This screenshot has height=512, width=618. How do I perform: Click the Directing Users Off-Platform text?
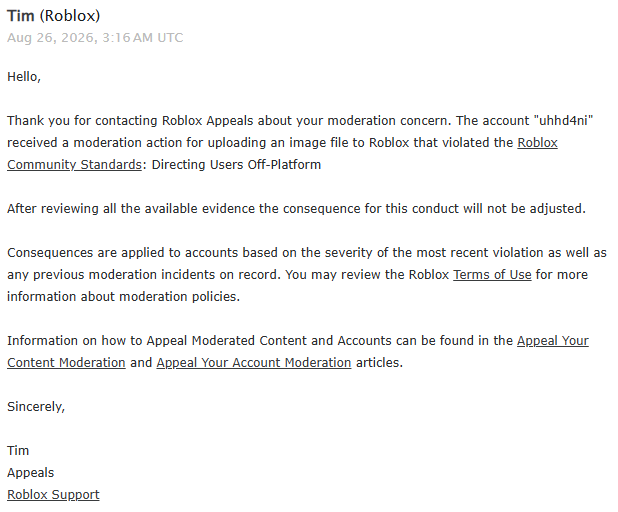[236, 164]
